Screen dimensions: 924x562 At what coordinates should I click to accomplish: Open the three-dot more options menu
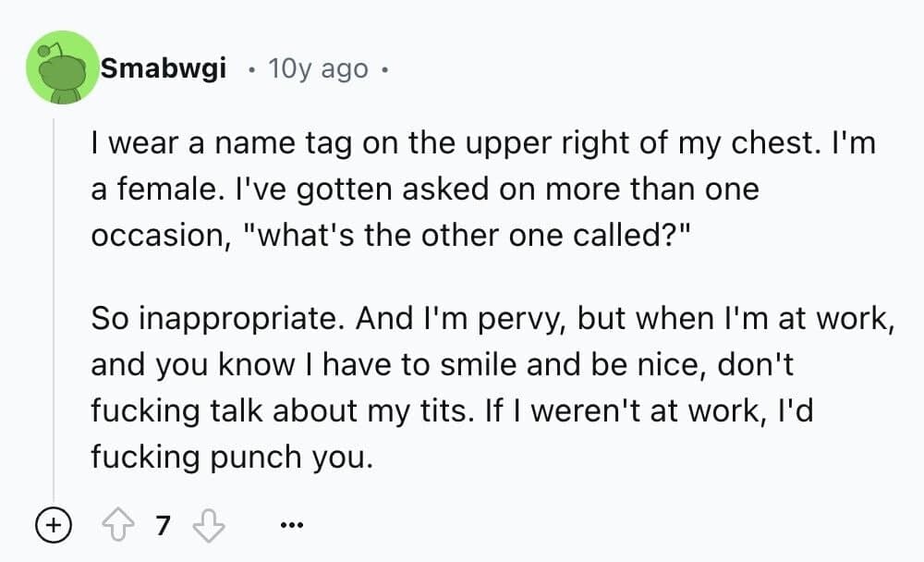pyautogui.click(x=290, y=526)
